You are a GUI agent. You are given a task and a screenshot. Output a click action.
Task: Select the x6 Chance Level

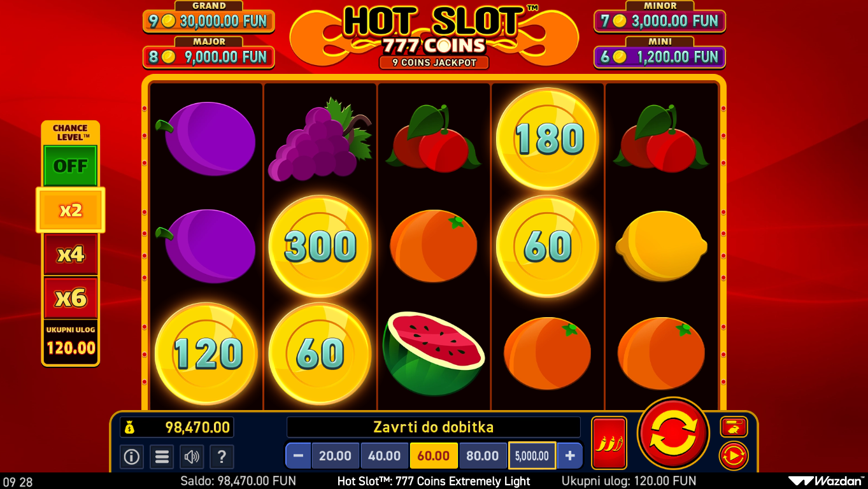click(x=70, y=297)
